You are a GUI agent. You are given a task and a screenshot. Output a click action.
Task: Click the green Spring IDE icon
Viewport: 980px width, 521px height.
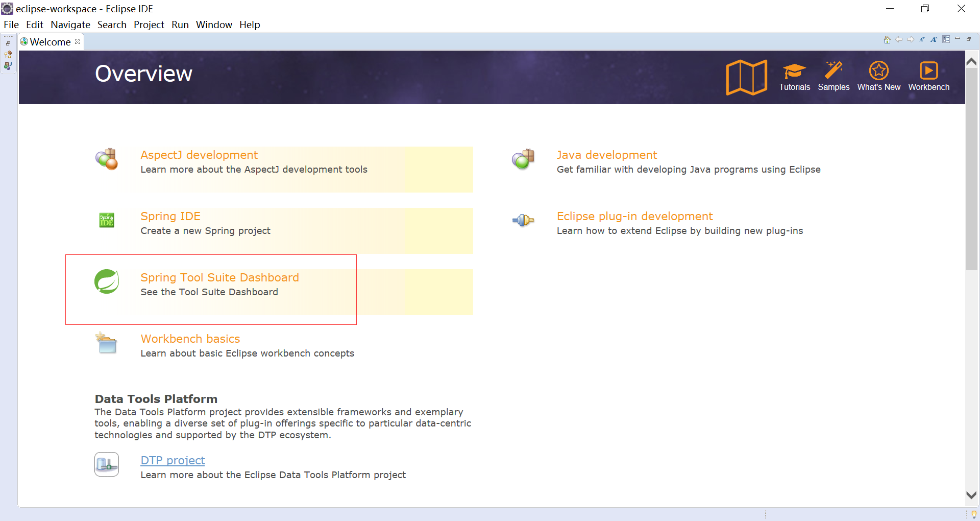pos(107,220)
